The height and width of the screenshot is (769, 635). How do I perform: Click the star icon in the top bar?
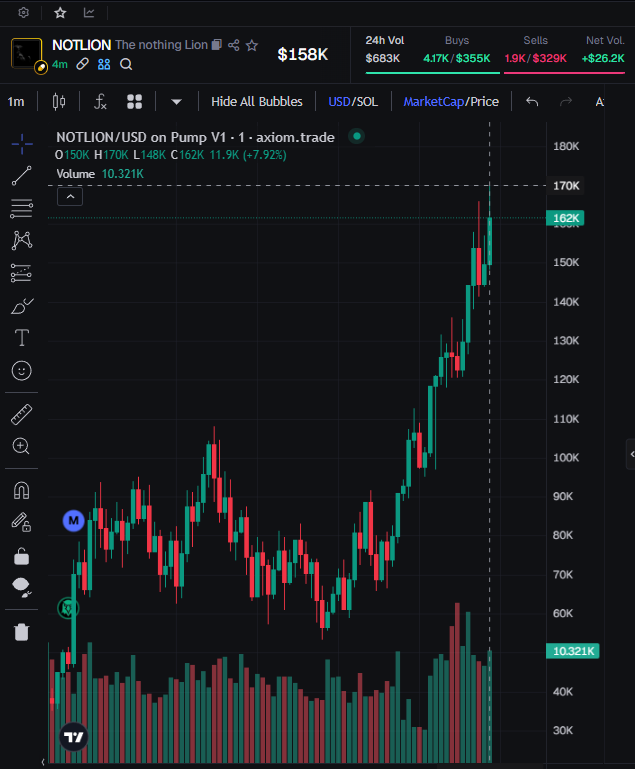click(60, 13)
